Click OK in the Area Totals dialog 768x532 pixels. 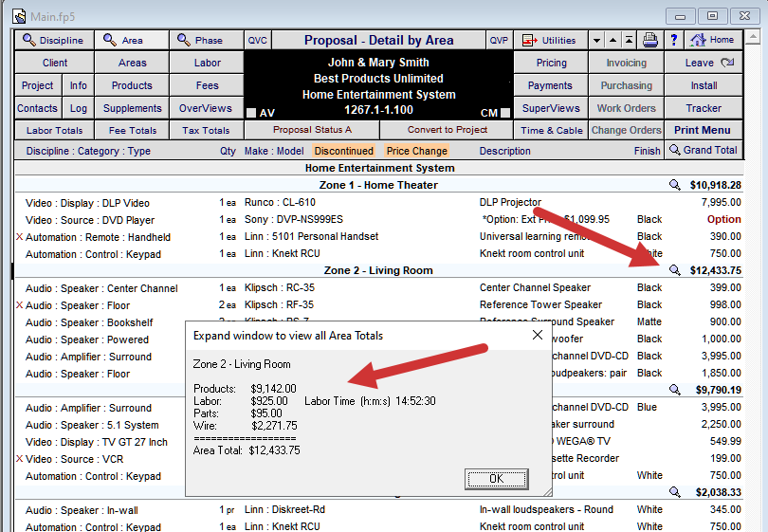pyautogui.click(x=496, y=479)
